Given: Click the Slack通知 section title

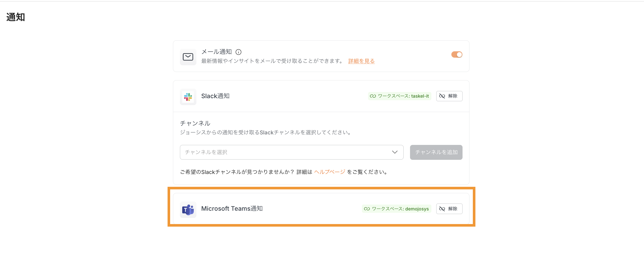Looking at the screenshot, I should click(x=215, y=96).
